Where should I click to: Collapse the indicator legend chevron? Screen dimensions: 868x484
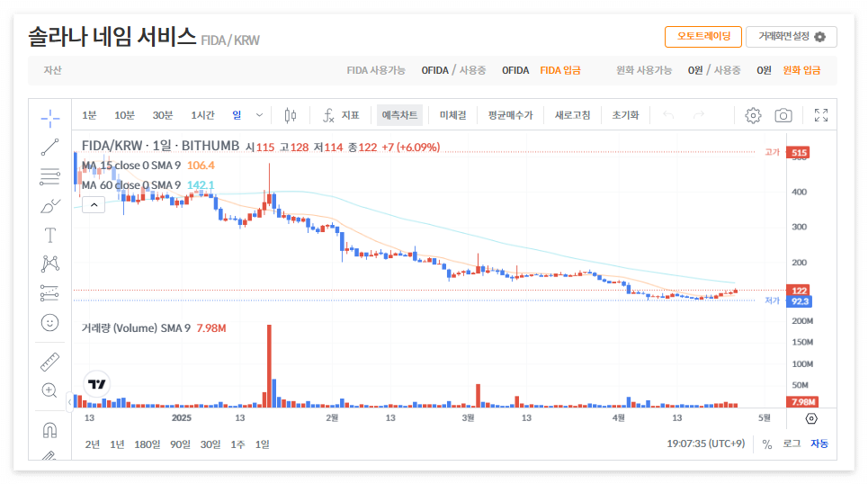pos(94,205)
